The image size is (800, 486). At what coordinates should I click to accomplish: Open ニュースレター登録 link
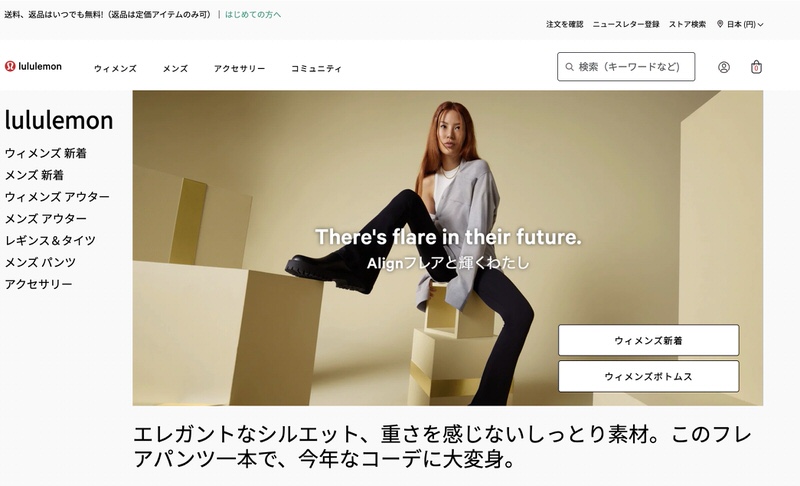pos(626,24)
